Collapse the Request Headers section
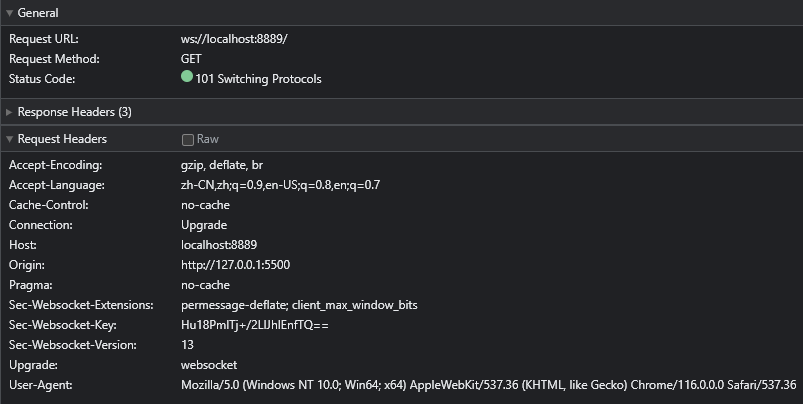 pyautogui.click(x=10, y=139)
